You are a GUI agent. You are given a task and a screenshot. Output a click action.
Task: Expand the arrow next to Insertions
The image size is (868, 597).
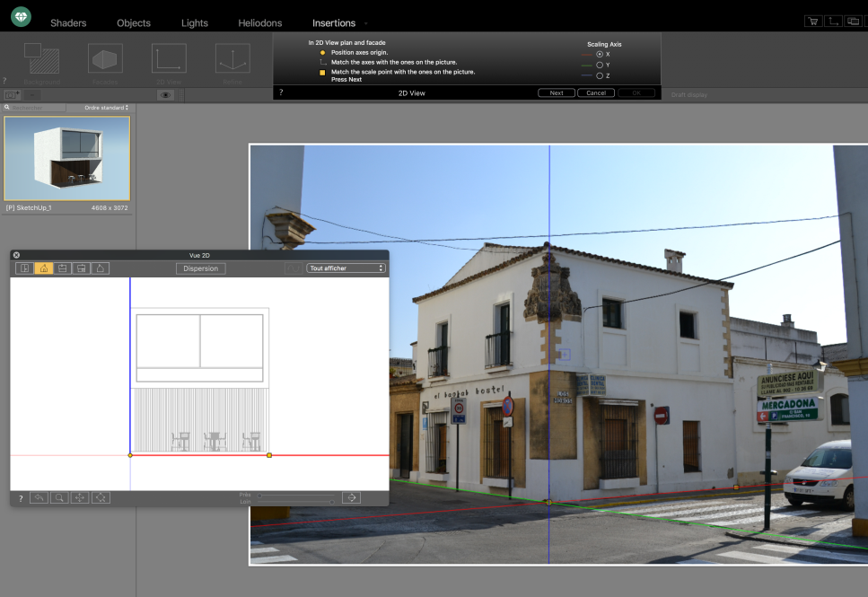click(x=366, y=24)
